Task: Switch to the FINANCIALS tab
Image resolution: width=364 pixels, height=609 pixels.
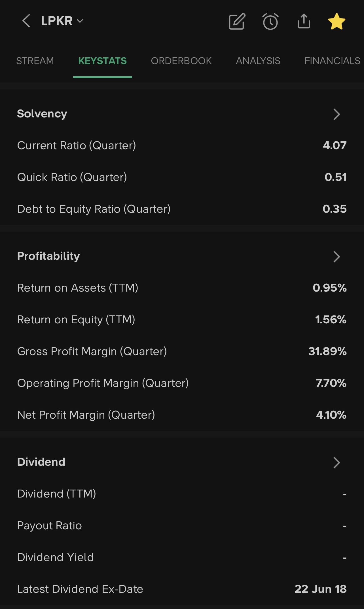Action: tap(332, 61)
